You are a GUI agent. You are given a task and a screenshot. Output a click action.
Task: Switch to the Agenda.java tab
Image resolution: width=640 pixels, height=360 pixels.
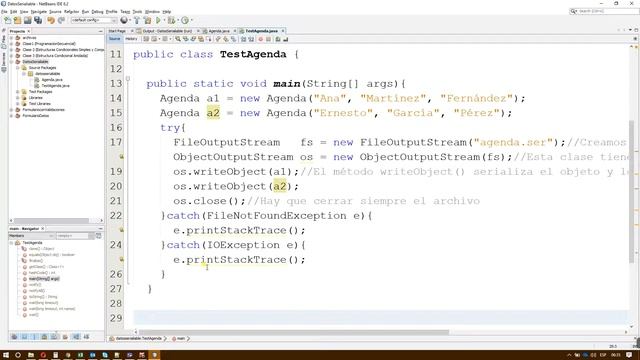tap(219, 31)
